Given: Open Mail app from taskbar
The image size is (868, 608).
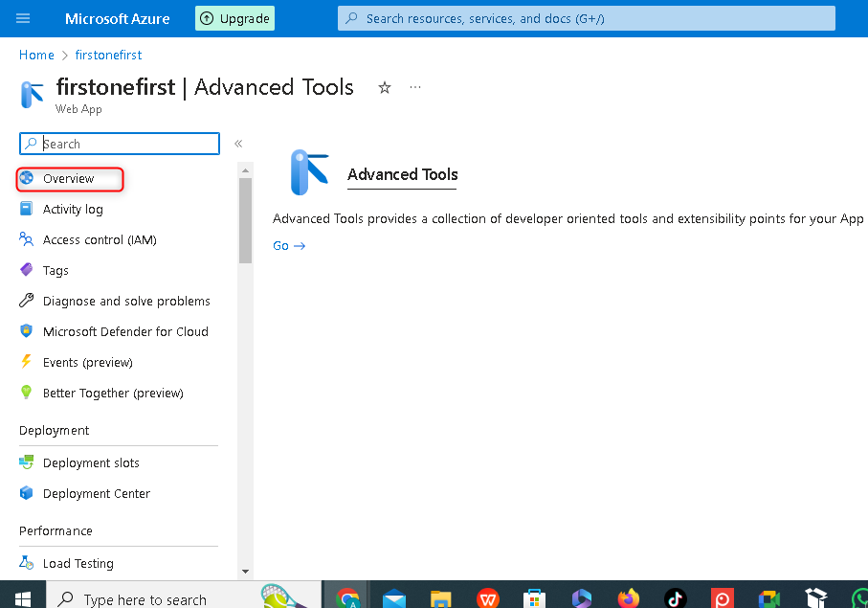Looking at the screenshot, I should point(394,598).
